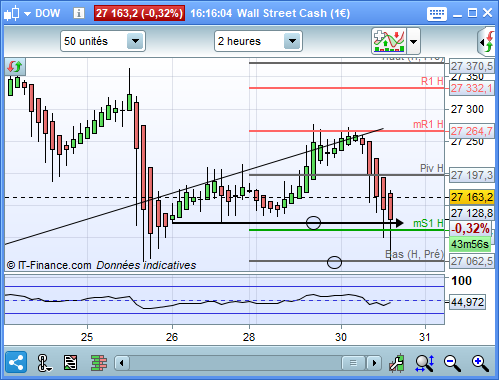Click the 27 128,8 price label
Viewport: 499px width, 380px height.
(471, 213)
